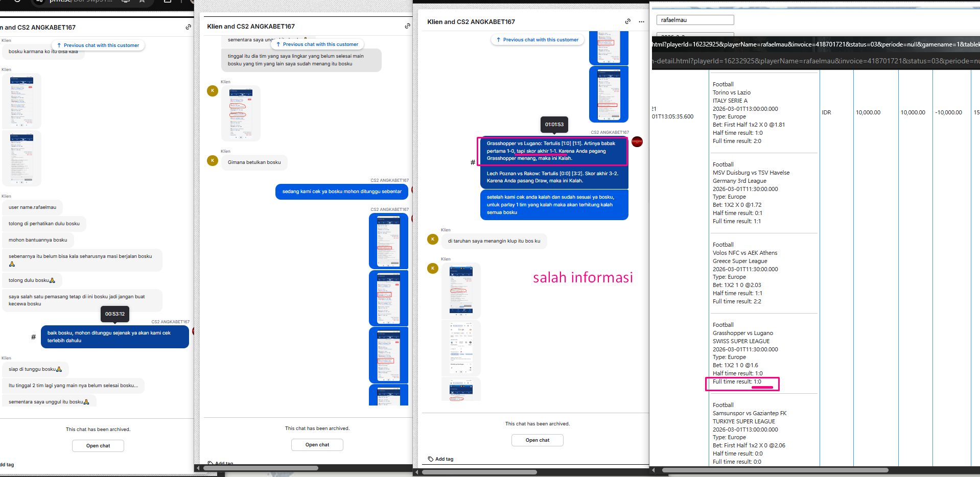
Task: Click Open chat under the Grasshopper vs Lugano conversation
Action: pos(538,440)
